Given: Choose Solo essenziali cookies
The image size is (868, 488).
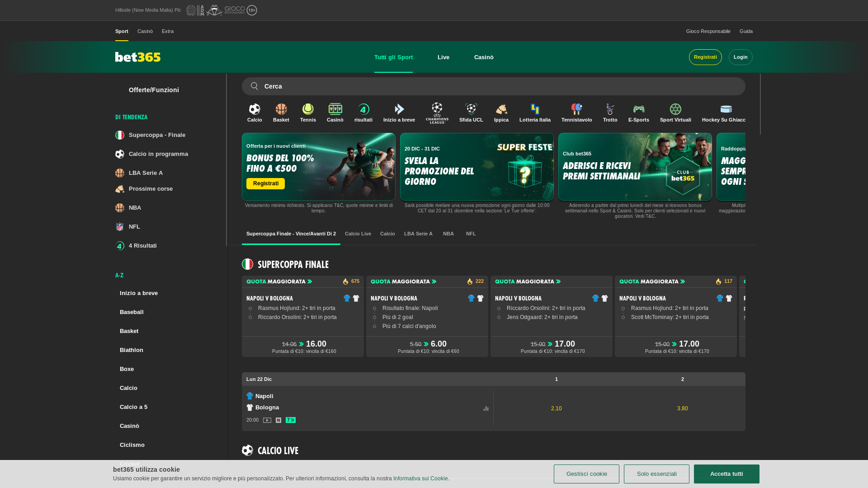Looking at the screenshot, I should click(x=656, y=474).
